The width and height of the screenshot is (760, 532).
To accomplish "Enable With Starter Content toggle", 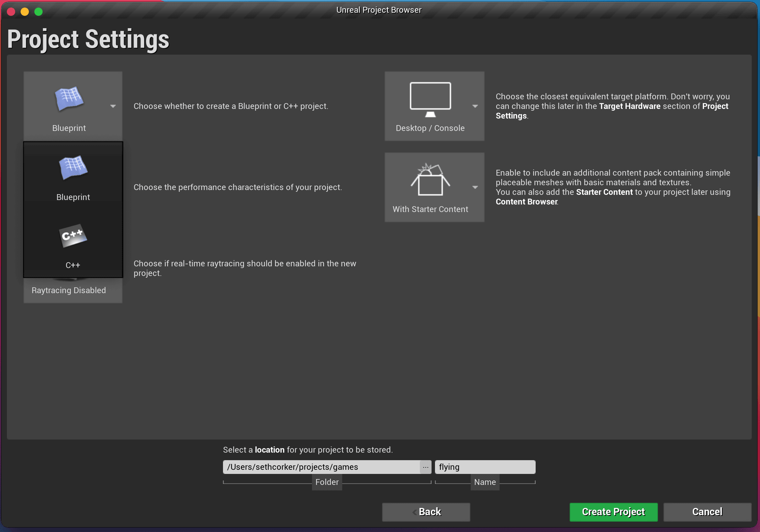I will pos(434,187).
